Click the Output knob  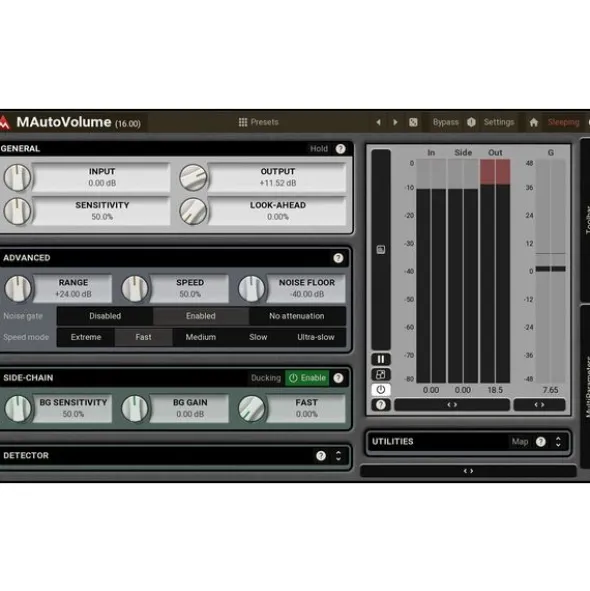[x=193, y=178]
